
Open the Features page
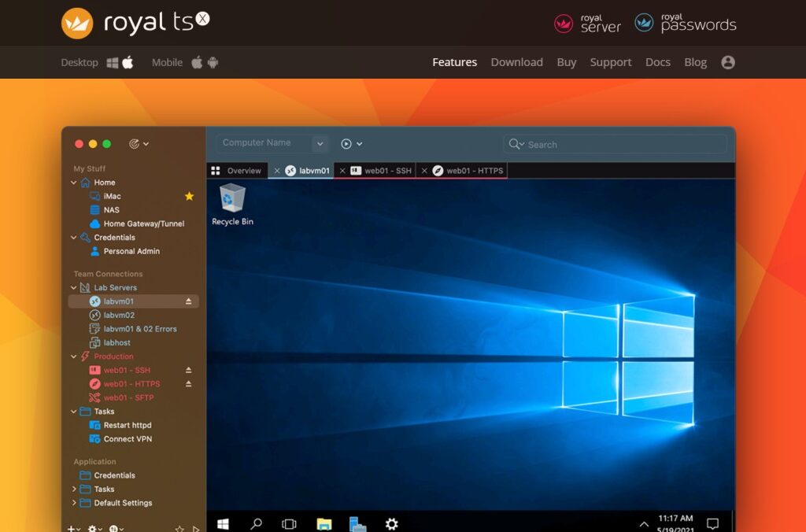454,62
